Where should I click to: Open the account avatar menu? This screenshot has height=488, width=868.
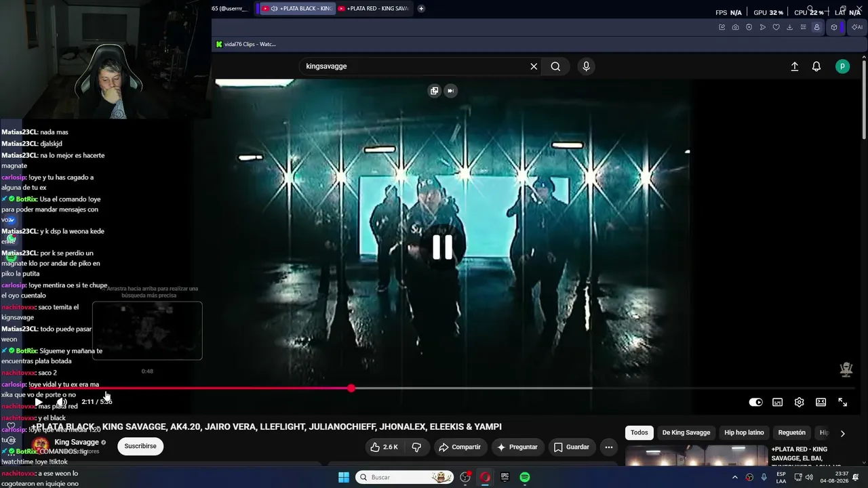(842, 66)
